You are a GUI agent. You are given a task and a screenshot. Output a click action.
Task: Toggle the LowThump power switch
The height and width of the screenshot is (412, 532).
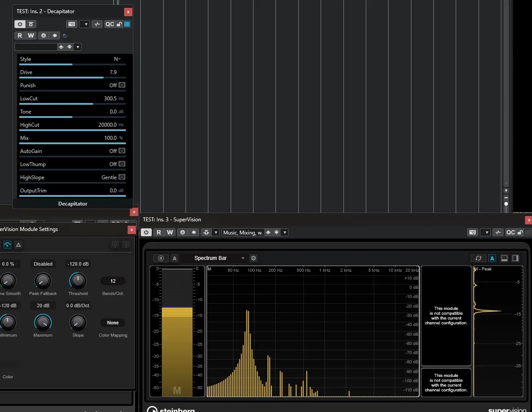[x=122, y=164]
